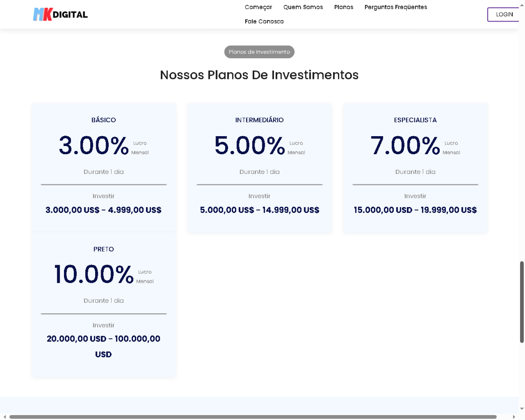Click the MK Digital logo

click(60, 14)
